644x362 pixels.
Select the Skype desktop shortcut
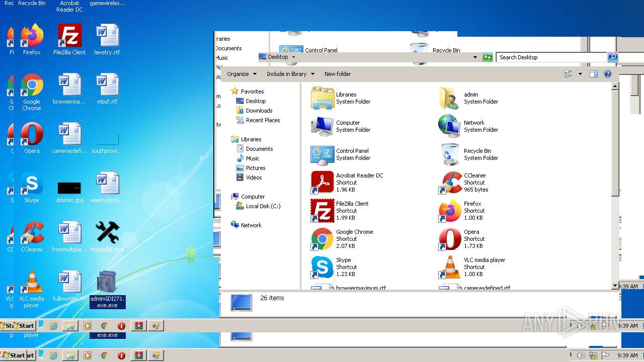click(32, 187)
